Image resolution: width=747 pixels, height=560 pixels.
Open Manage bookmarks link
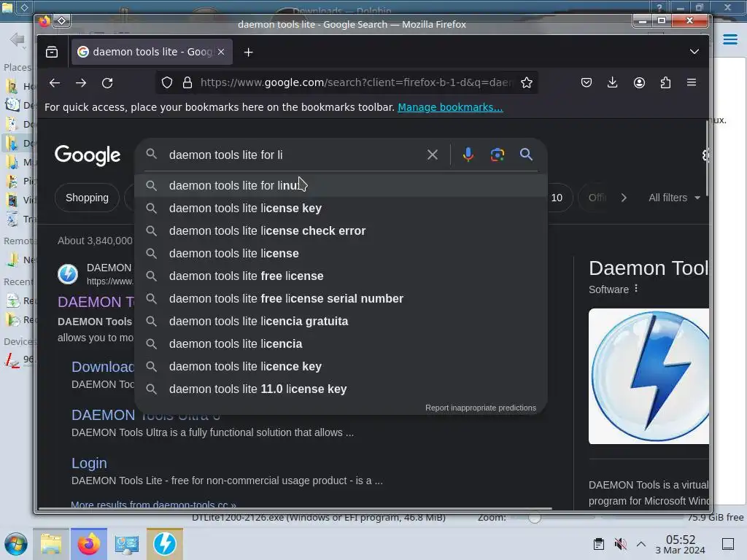click(450, 107)
